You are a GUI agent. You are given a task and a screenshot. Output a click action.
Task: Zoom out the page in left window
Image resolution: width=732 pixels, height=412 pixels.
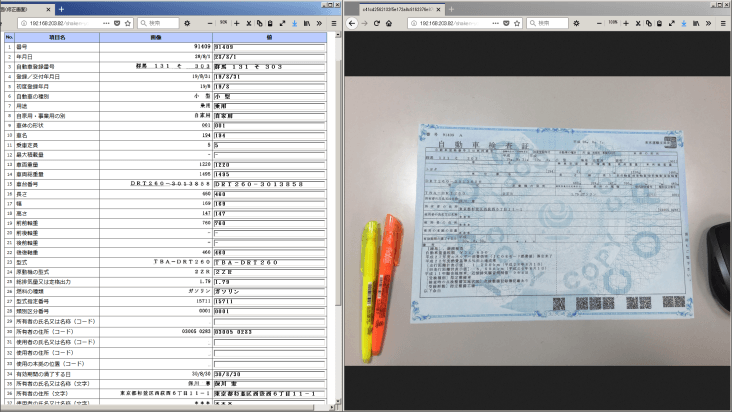pyautogui.click(x=210, y=23)
